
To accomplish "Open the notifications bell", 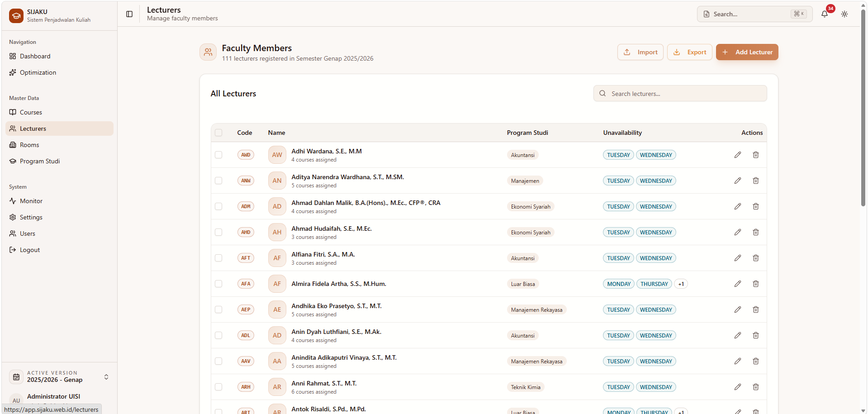I will point(825,14).
